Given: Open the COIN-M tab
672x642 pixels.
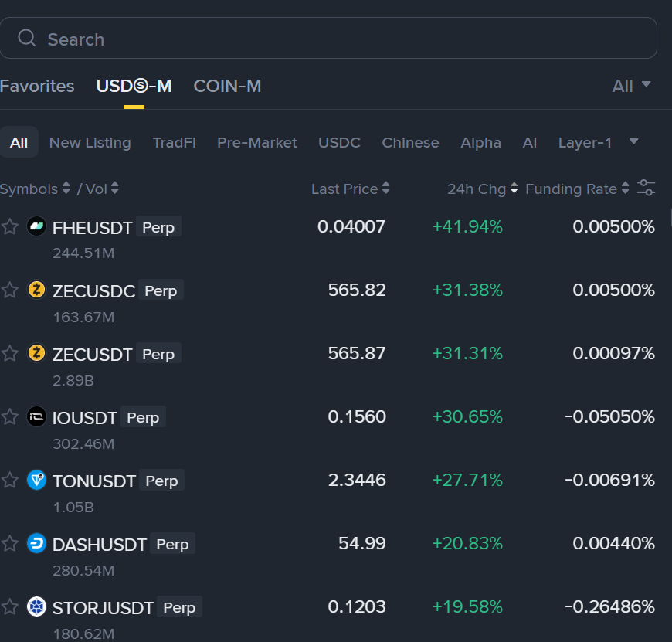Looking at the screenshot, I should (227, 87).
